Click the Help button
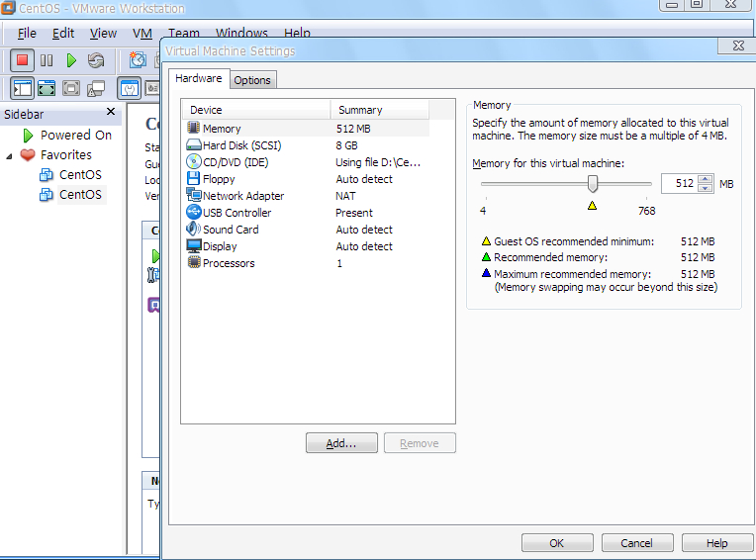756x560 pixels. tap(717, 543)
